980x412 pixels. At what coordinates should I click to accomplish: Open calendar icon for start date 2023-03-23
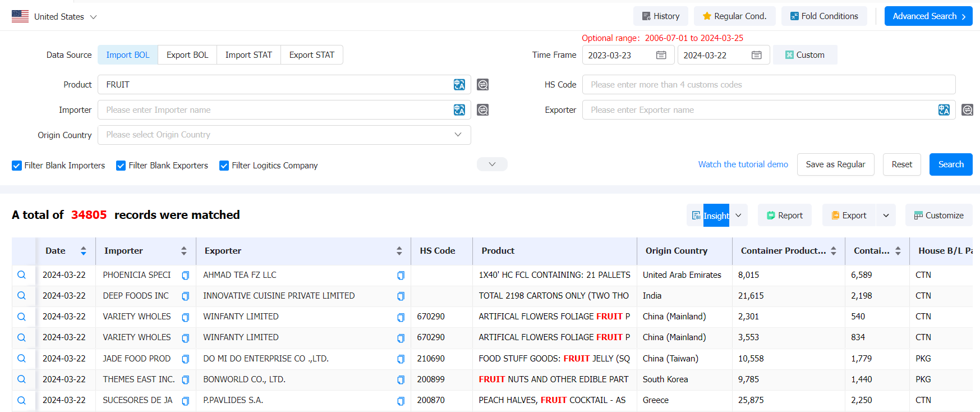(661, 55)
